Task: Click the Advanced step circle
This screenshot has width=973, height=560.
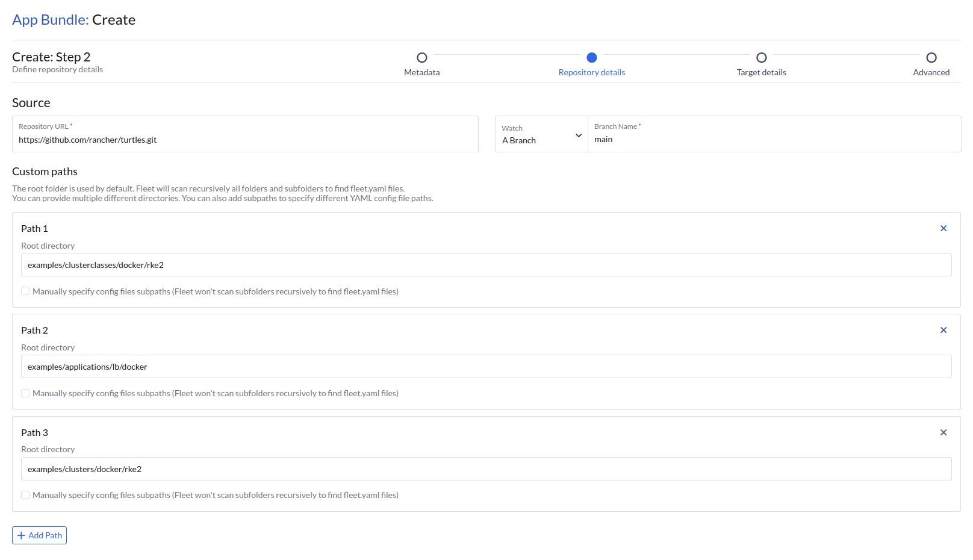Action: (931, 58)
